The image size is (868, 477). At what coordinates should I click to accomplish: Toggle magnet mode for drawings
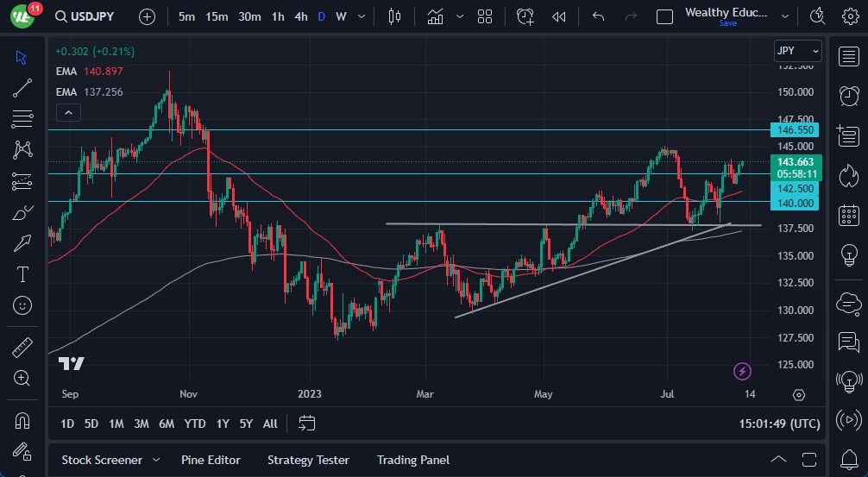click(x=22, y=421)
